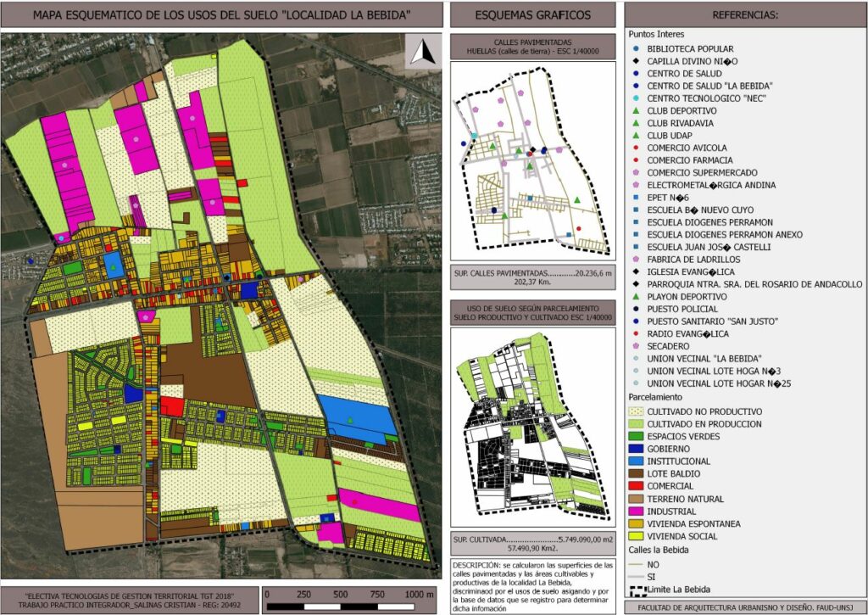Click the CULTIVADO NO PRODUCTIVO dotted swatch
Screen dimensions: 868x615
pos(636,411)
